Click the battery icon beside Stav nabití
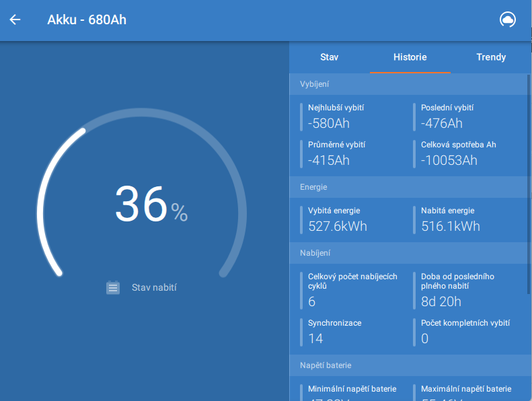The width and height of the screenshot is (532, 401). click(113, 287)
